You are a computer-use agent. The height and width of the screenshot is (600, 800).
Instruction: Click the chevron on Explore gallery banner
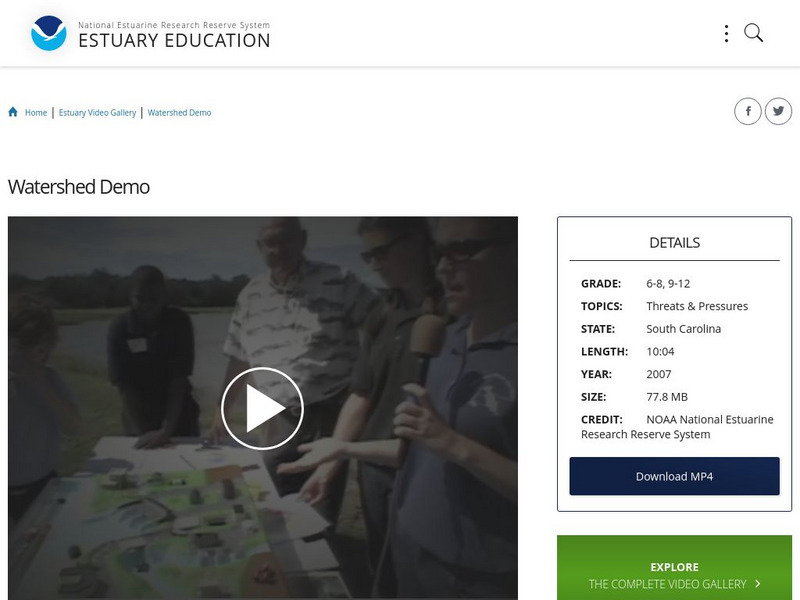coord(758,583)
